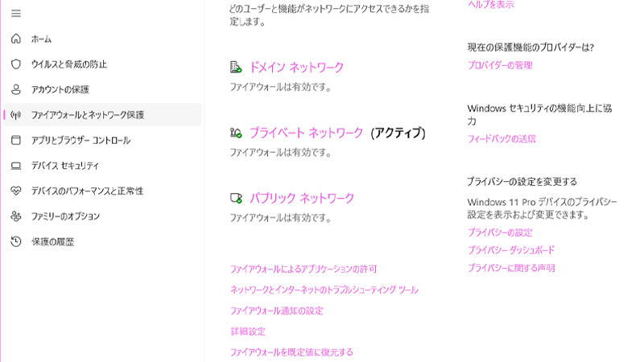Click firewall status text under ドメイン ネットワーク
This screenshot has width=644, height=362.
[x=280, y=87]
